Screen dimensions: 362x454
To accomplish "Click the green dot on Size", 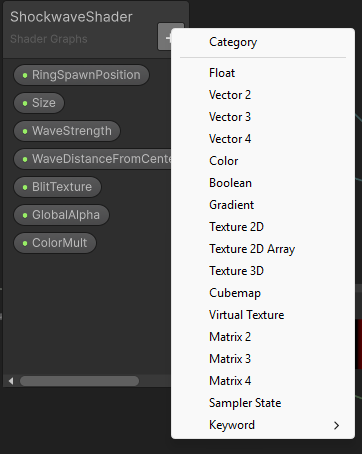I will coord(25,103).
